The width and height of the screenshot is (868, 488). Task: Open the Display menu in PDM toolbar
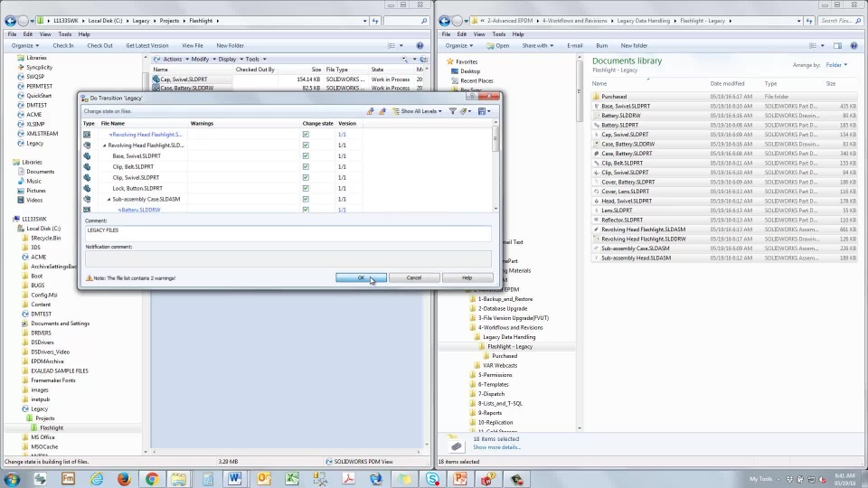(231, 60)
